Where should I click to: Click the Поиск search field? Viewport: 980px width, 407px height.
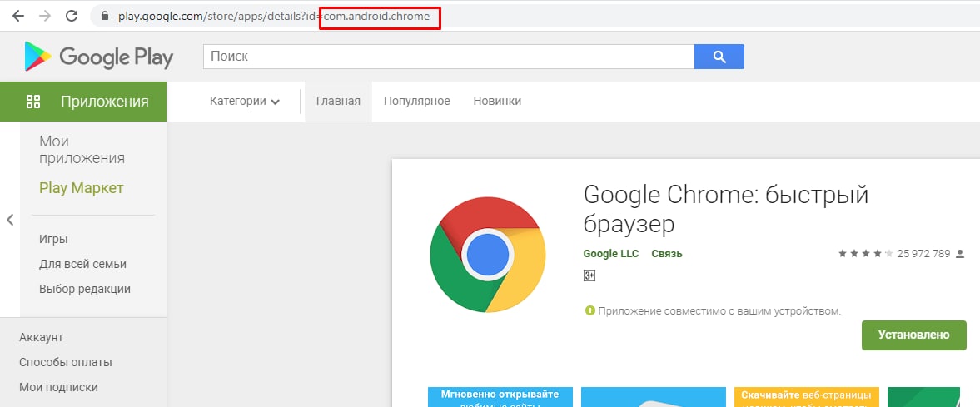tap(449, 57)
